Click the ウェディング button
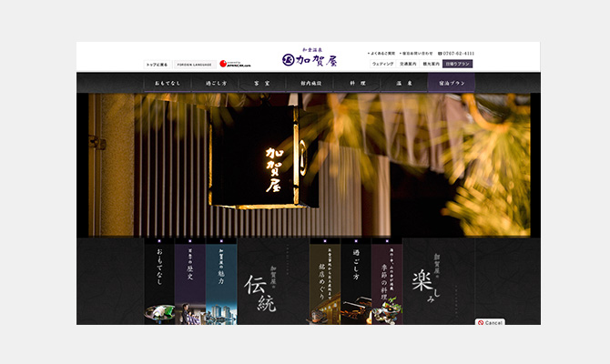This screenshot has height=364, width=610. (382, 64)
